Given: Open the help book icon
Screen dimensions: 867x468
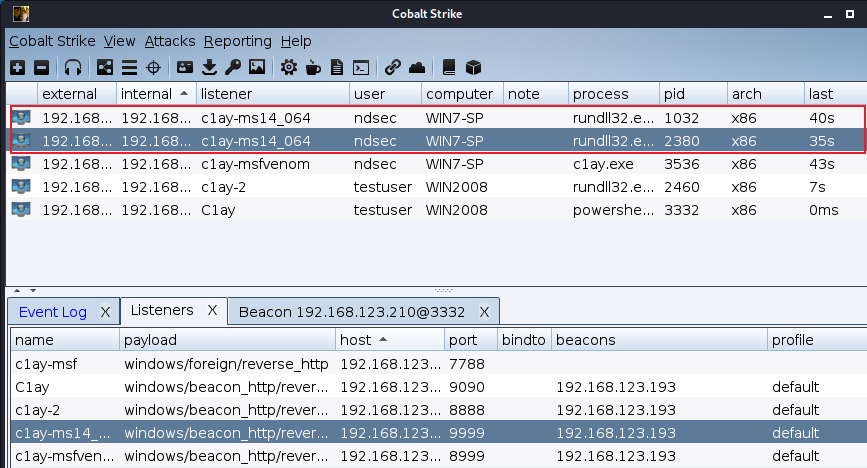Looking at the screenshot, I should point(449,67).
